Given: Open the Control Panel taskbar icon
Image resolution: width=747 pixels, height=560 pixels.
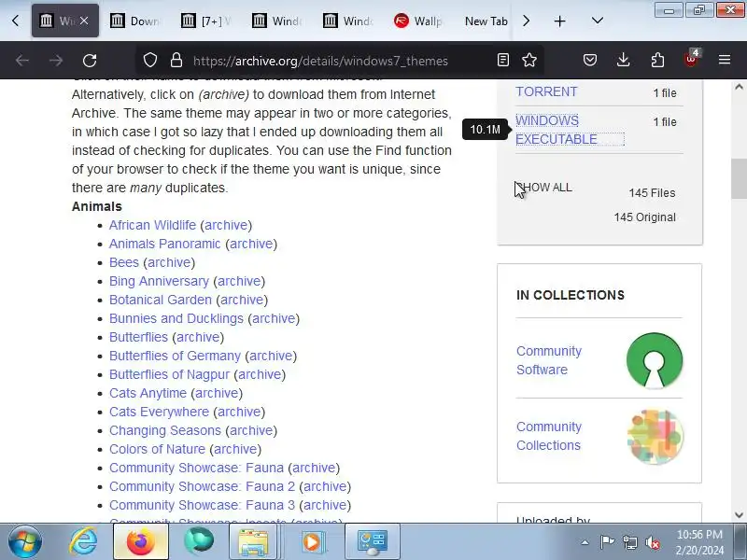Looking at the screenshot, I should 372,542.
